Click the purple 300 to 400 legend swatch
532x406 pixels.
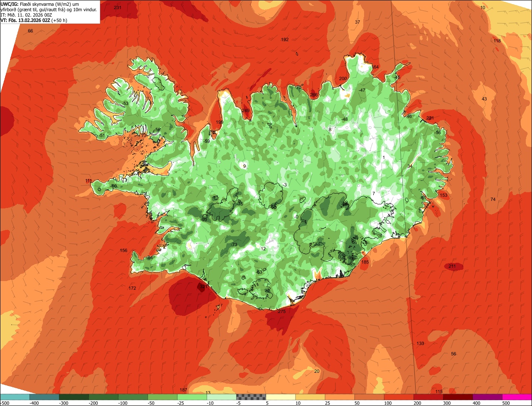pyautogui.click(x=488, y=397)
